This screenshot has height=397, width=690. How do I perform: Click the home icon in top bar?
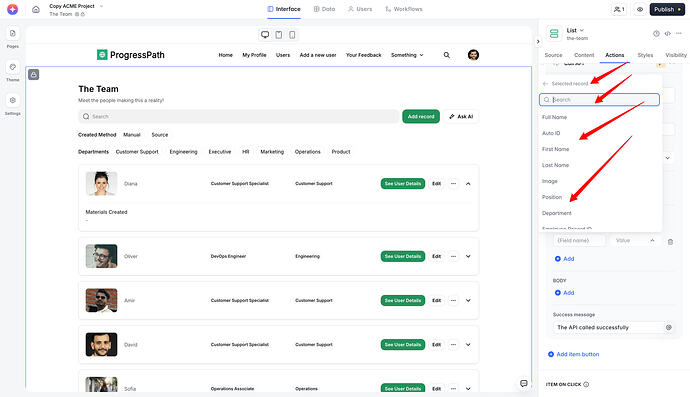coord(36,9)
